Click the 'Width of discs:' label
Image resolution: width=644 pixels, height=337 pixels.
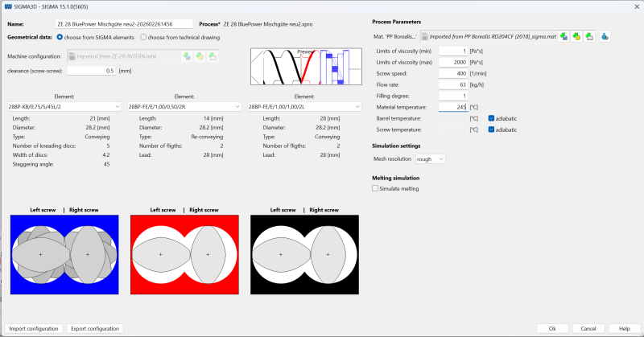point(30,154)
